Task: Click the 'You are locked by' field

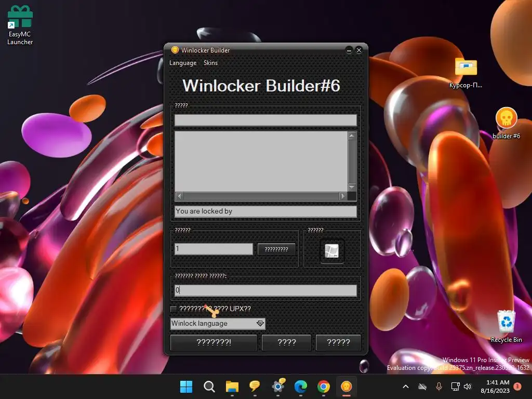Action: coord(265,211)
